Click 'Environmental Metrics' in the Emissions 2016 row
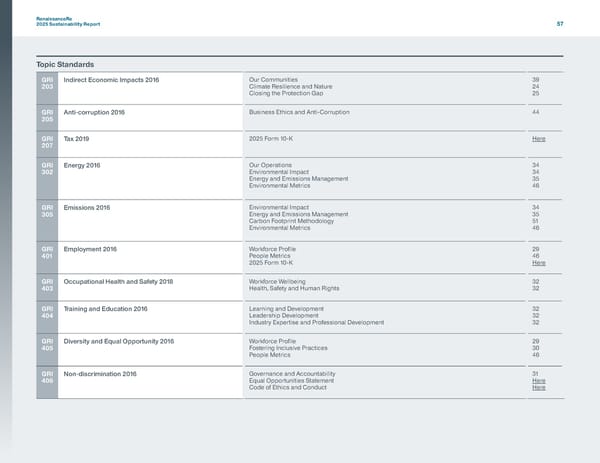This screenshot has width=600, height=463. pos(279,228)
